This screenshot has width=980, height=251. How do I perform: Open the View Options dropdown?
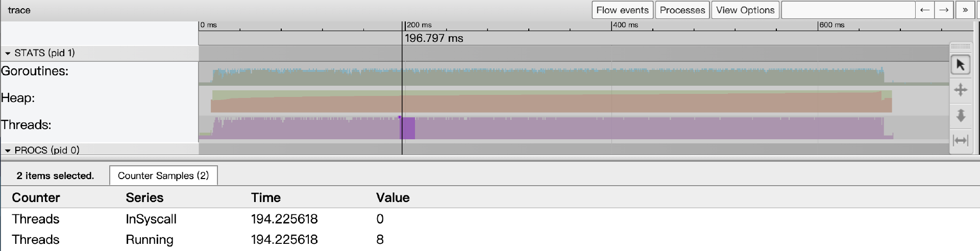pos(745,10)
